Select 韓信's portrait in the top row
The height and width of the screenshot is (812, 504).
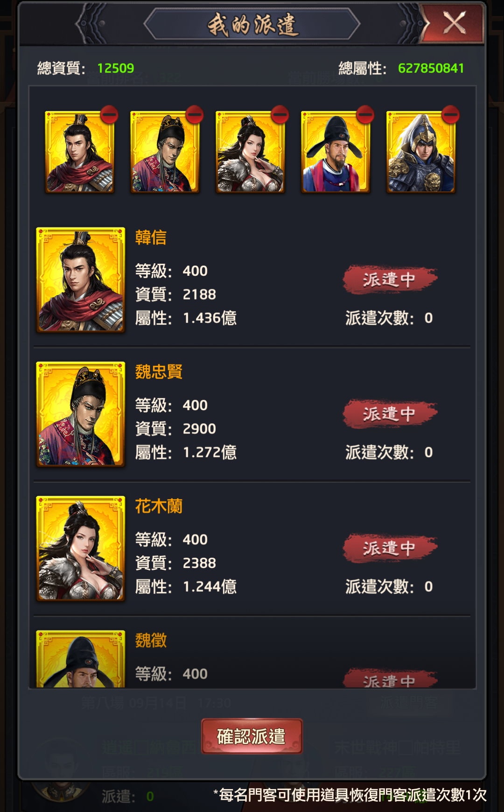pyautogui.click(x=79, y=152)
